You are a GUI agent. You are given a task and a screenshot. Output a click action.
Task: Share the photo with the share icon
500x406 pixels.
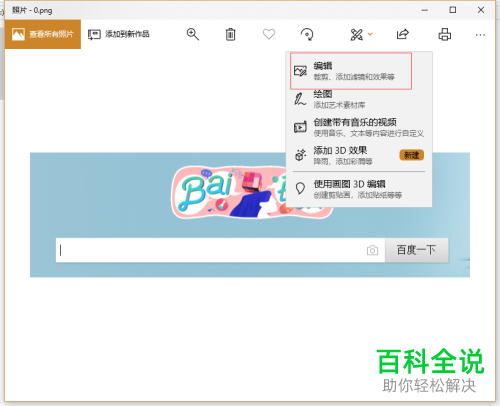pyautogui.click(x=403, y=34)
